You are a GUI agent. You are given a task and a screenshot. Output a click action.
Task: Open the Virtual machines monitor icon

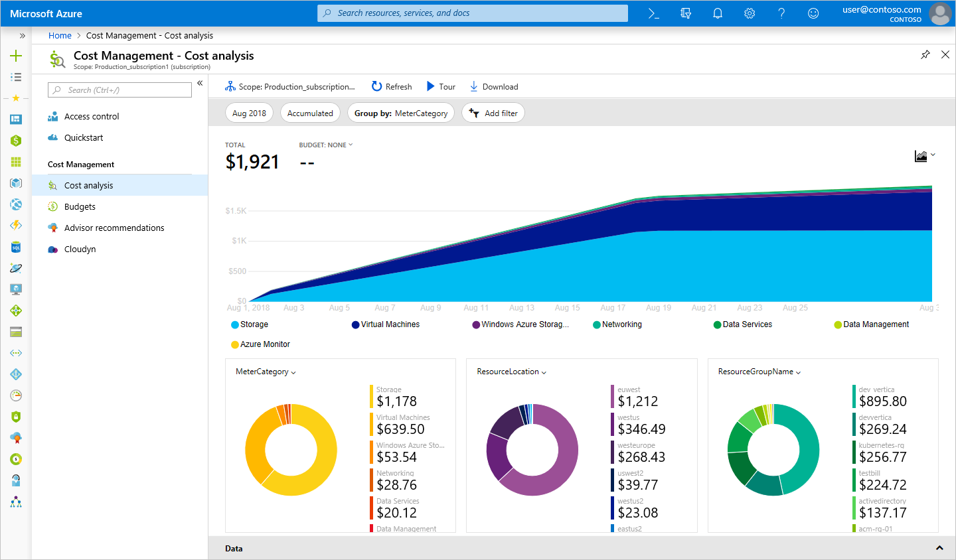click(16, 289)
